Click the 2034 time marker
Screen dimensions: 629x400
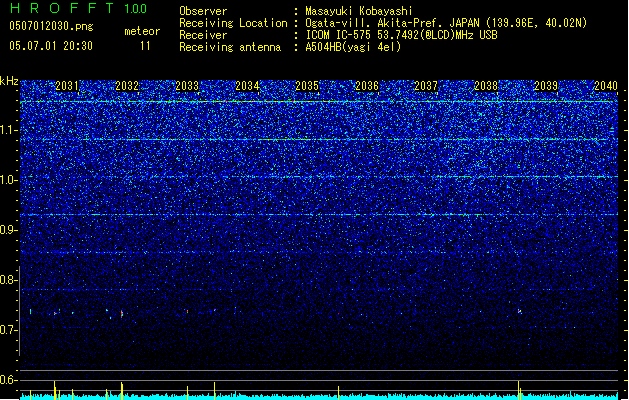[247, 86]
